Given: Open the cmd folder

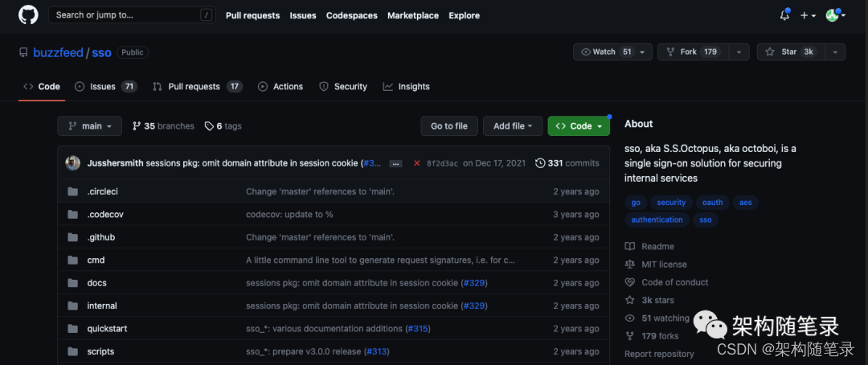Looking at the screenshot, I should 96,260.
